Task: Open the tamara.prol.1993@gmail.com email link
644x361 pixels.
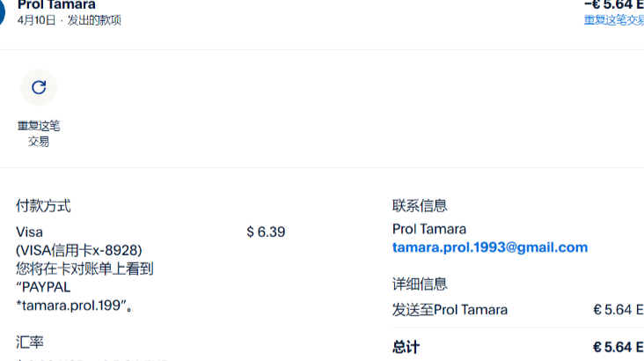Action: click(489, 247)
